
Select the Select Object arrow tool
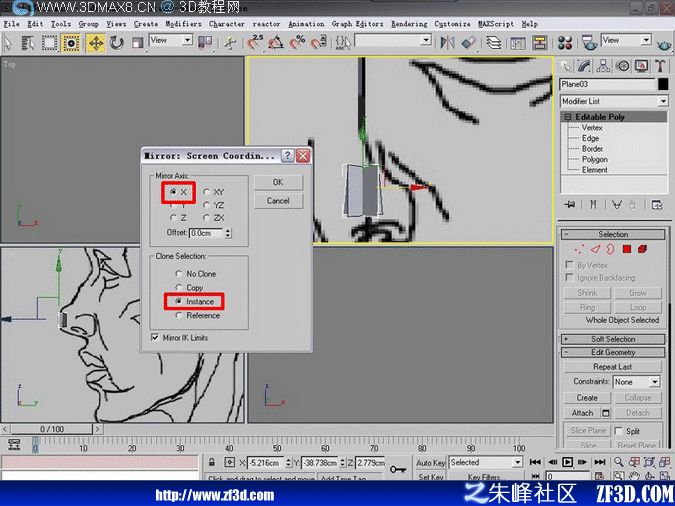[x=8, y=43]
